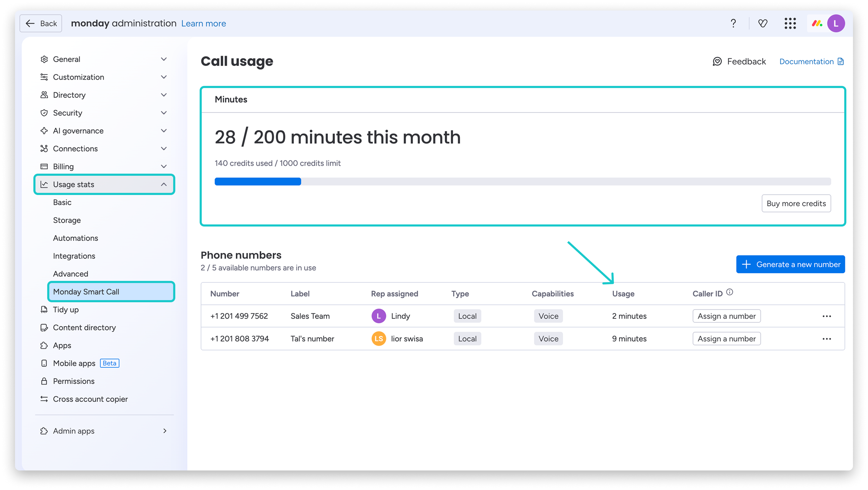The image size is (868, 490).
Task: Expand the General section chevron
Action: [164, 59]
